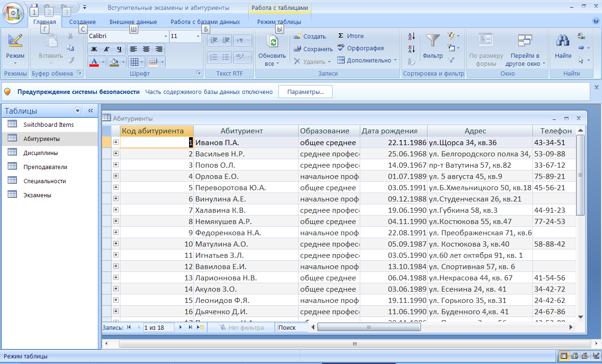Click the Spelling check icon
The width and height of the screenshot is (602, 364).
341,48
